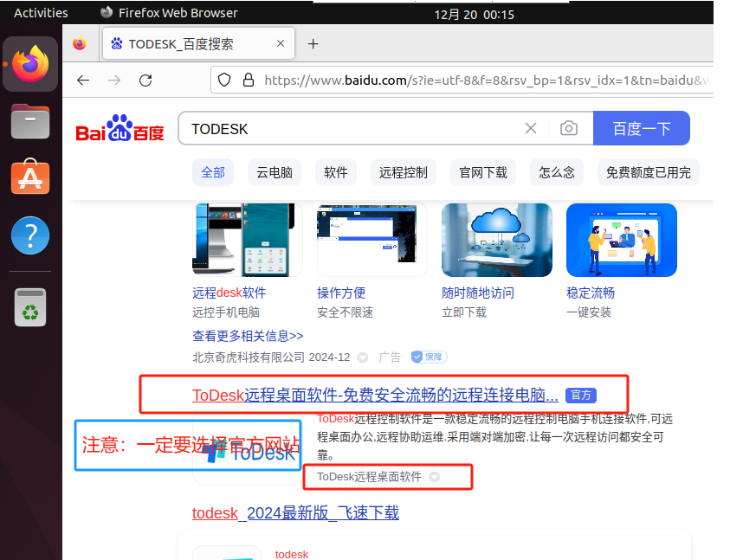
Task: Select the 云电脑 filter tab
Action: pos(275,173)
